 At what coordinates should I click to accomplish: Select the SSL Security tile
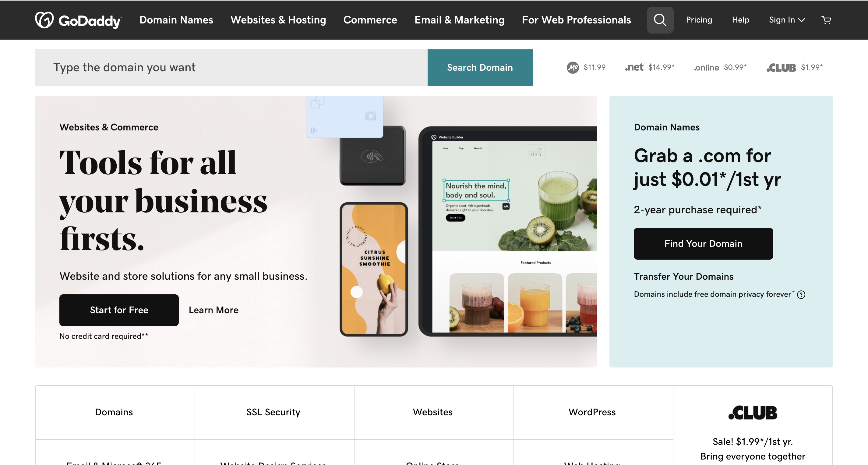273,412
